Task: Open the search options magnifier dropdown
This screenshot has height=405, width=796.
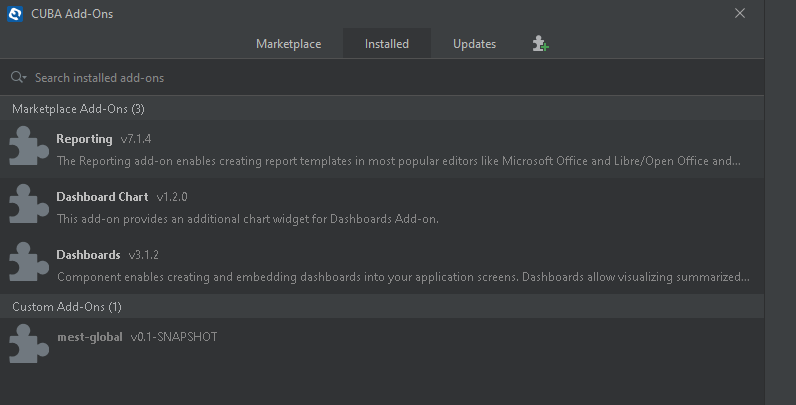Action: pos(18,77)
